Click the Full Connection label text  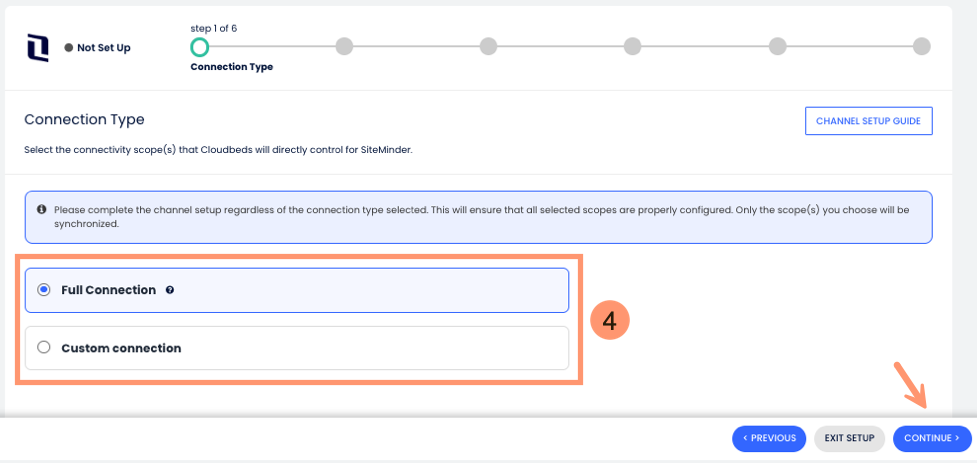point(108,290)
